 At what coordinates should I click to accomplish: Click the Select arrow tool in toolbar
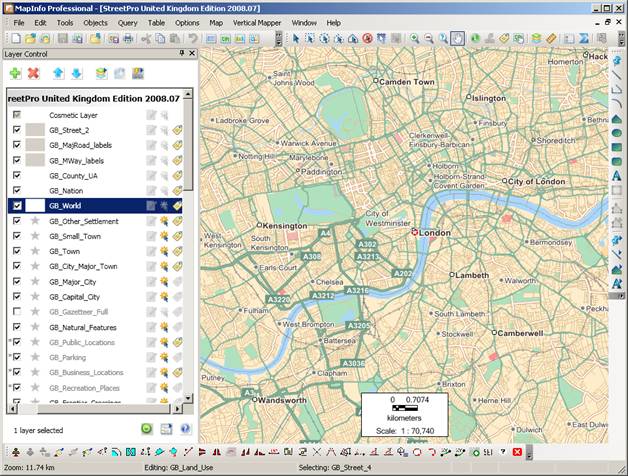coord(296,38)
